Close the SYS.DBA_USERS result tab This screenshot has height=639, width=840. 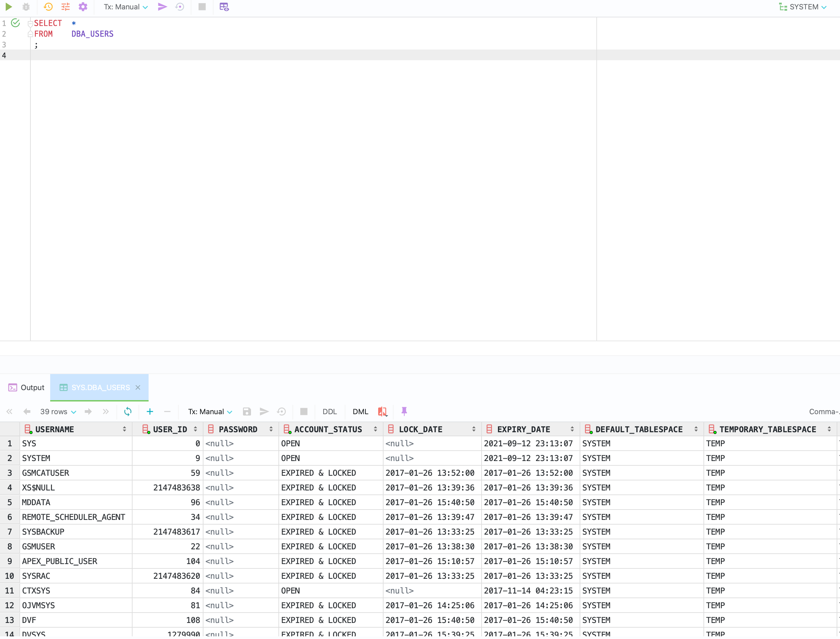[138, 388]
